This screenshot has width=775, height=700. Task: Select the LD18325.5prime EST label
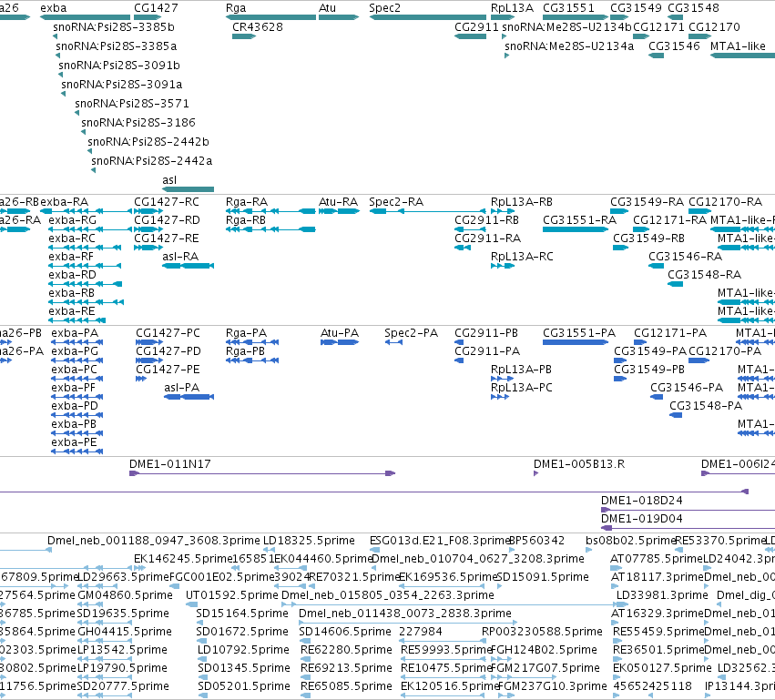coord(309,541)
